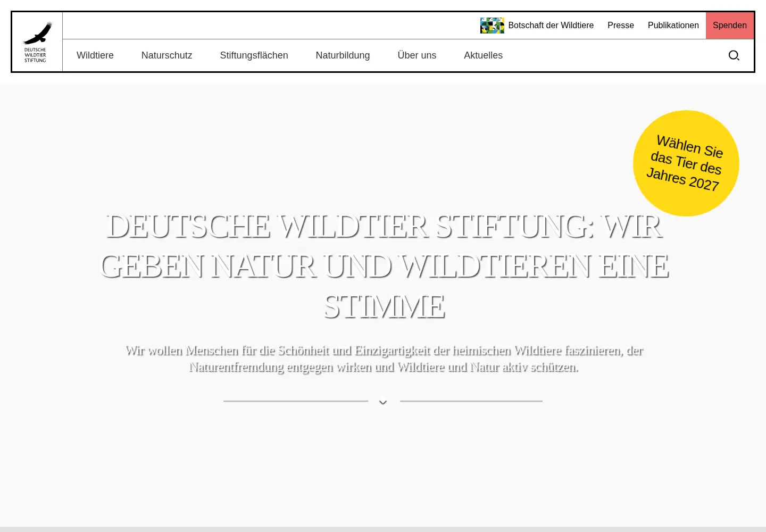Open the Aktuelles menu
This screenshot has width=766, height=532.
(x=483, y=55)
